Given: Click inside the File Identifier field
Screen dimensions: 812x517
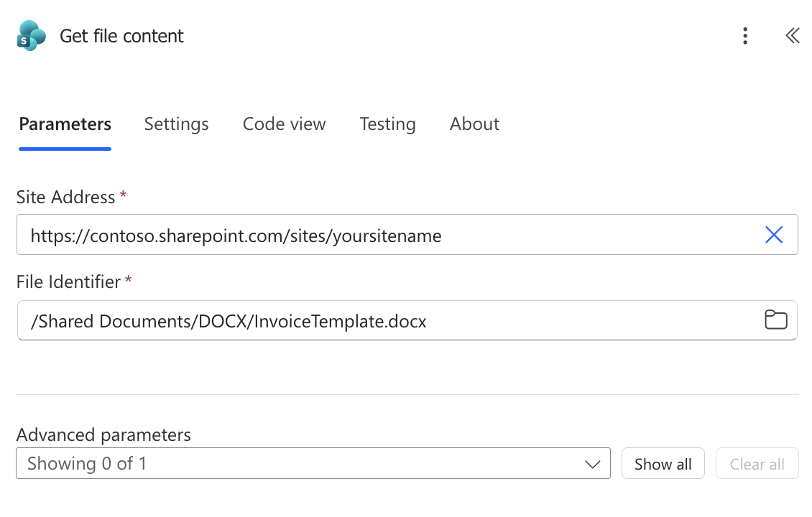Looking at the screenshot, I should (359, 320).
